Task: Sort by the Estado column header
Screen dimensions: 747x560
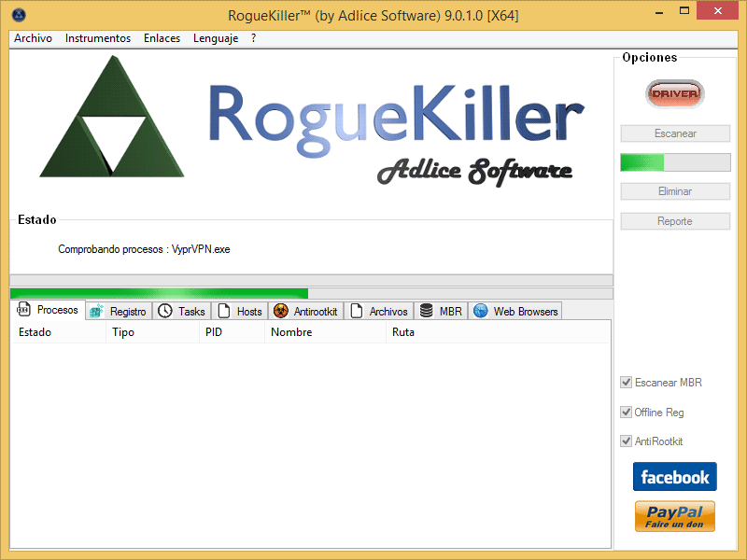Action: pos(59,332)
